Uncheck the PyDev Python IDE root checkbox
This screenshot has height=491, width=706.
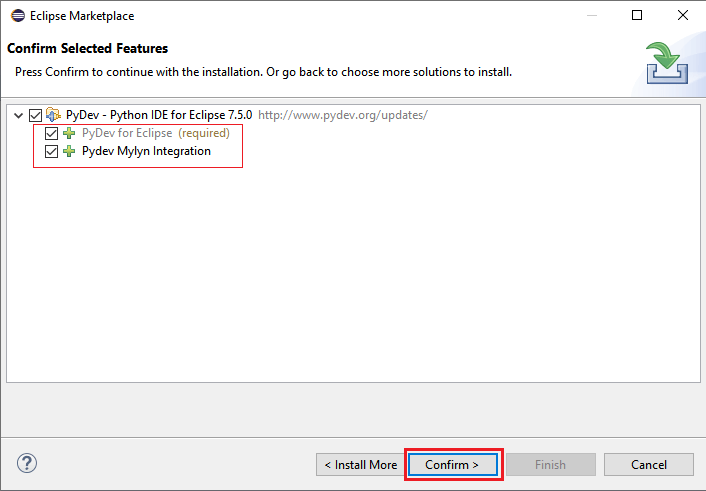click(36, 115)
